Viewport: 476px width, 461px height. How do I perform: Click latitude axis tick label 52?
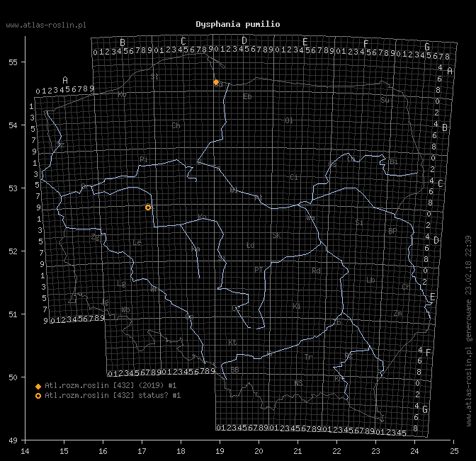click(13, 251)
